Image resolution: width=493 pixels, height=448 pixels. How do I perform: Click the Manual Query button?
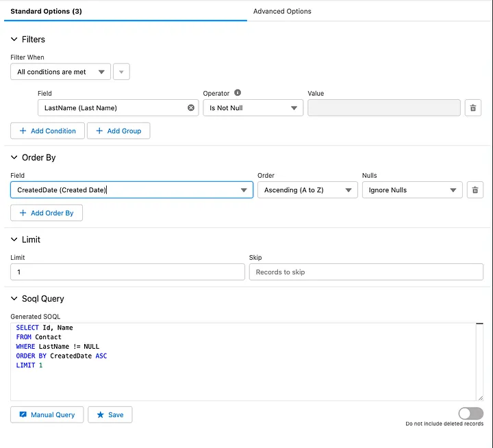pos(47,414)
